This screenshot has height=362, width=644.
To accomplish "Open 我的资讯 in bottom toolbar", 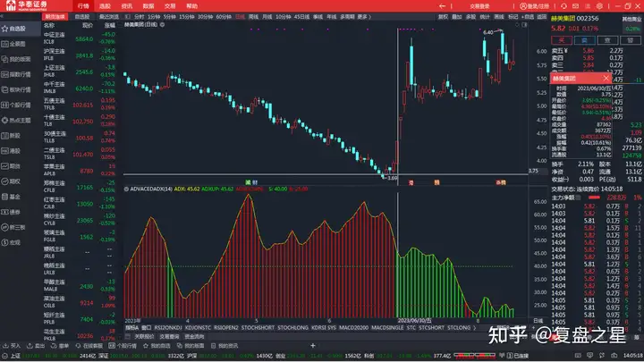I will 225,346.
